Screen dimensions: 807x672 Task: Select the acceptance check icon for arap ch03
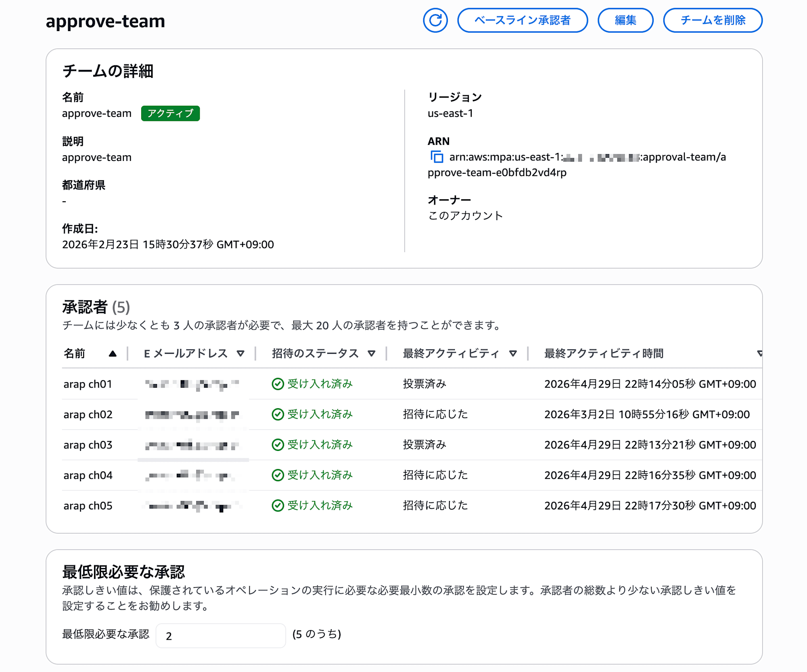[278, 445]
